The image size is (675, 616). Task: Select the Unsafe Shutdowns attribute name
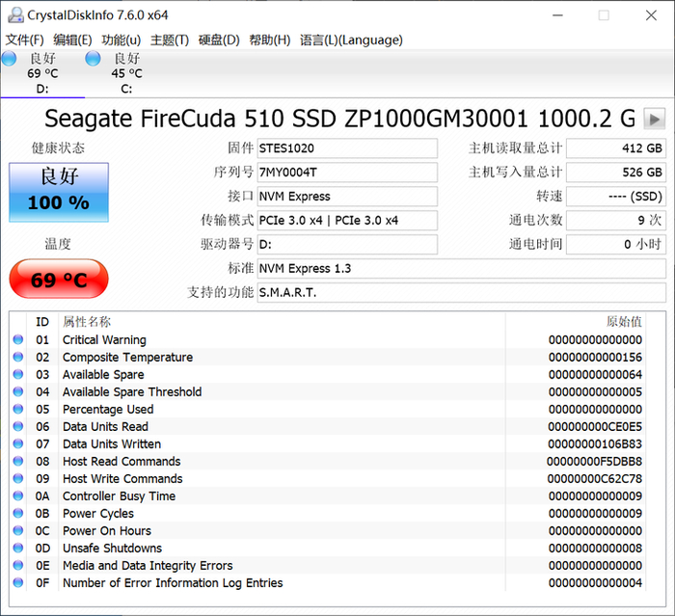click(x=113, y=548)
